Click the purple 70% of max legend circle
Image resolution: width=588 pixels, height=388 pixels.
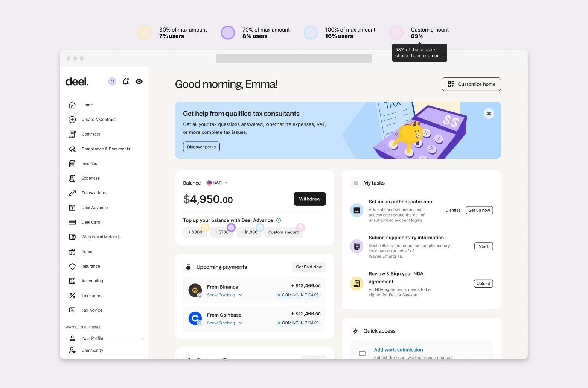click(228, 33)
